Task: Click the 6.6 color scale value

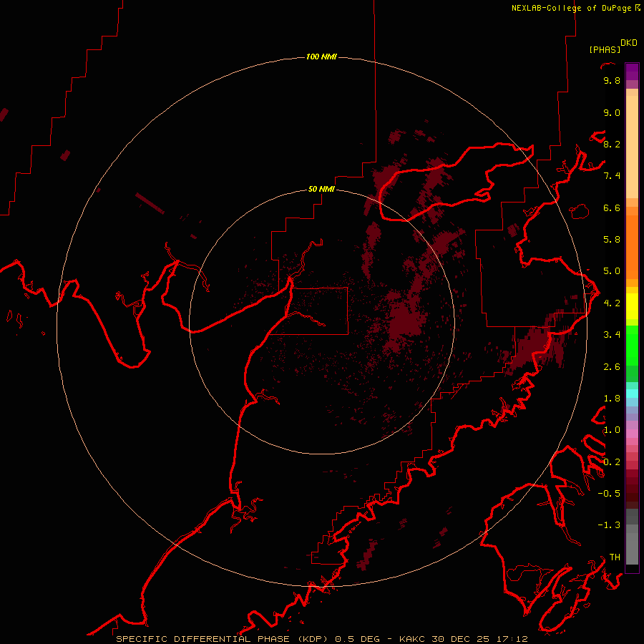Action: 612,208
